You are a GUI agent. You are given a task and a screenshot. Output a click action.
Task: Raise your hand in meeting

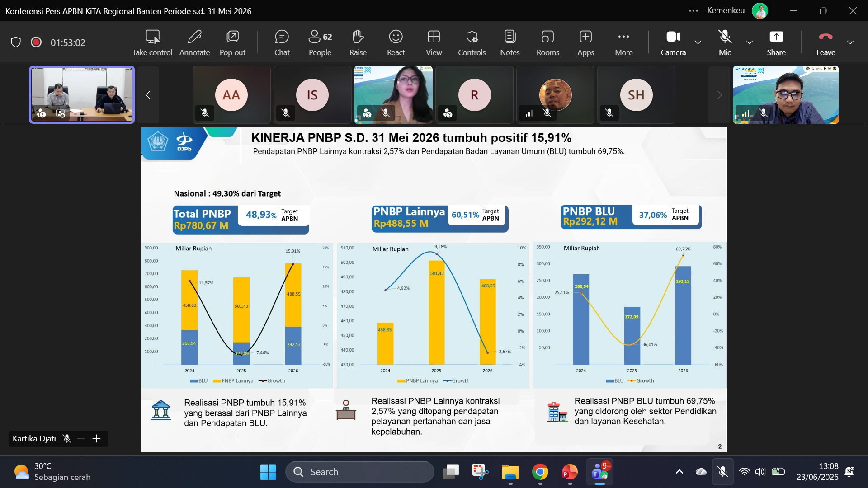tap(358, 43)
